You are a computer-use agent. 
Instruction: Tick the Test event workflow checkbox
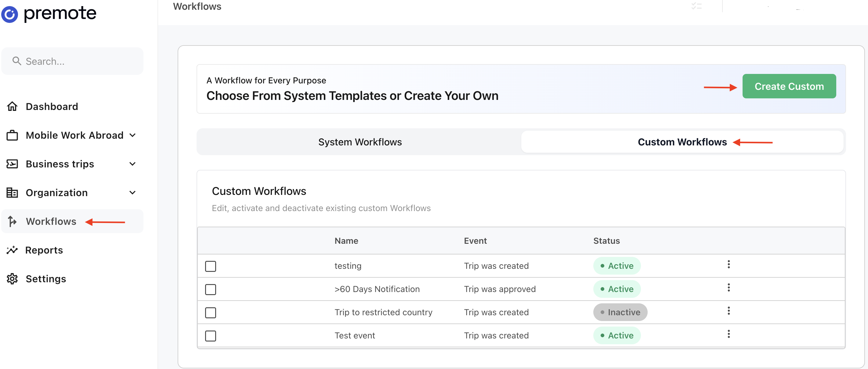211,336
